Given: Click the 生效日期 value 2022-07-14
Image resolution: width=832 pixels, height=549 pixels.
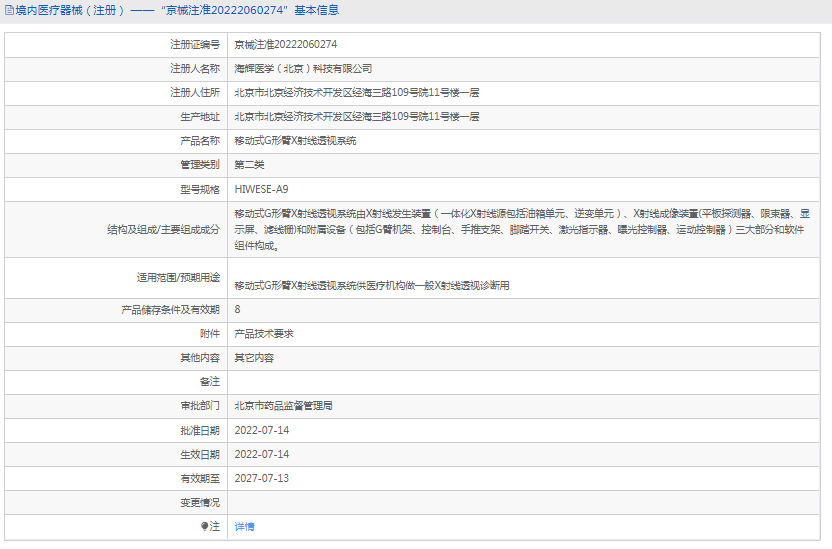Looking at the screenshot, I should 262,454.
